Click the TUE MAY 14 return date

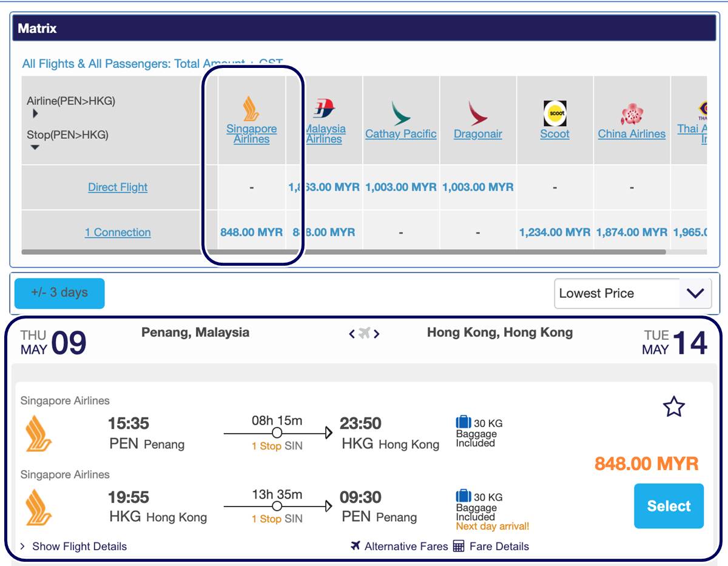click(x=675, y=343)
